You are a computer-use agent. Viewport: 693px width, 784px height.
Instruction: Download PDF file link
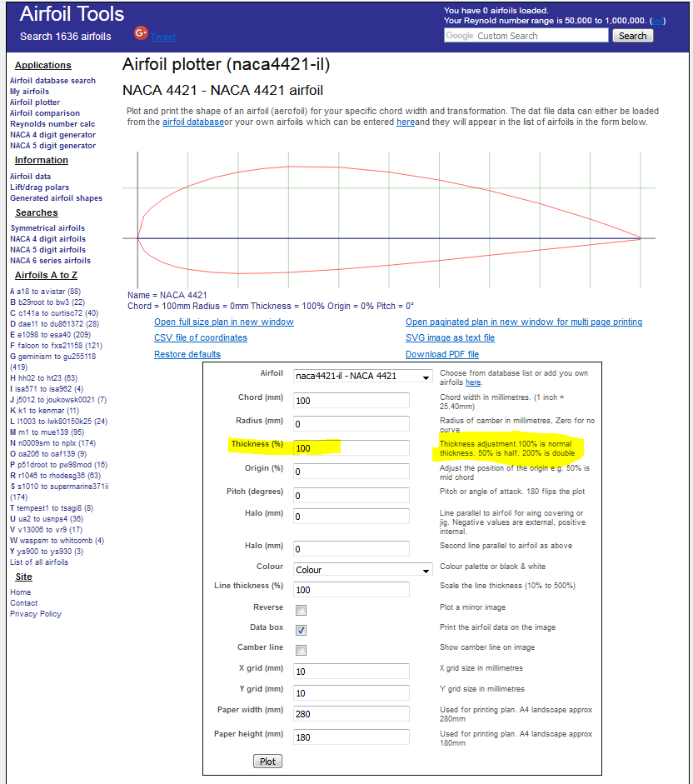(441, 354)
